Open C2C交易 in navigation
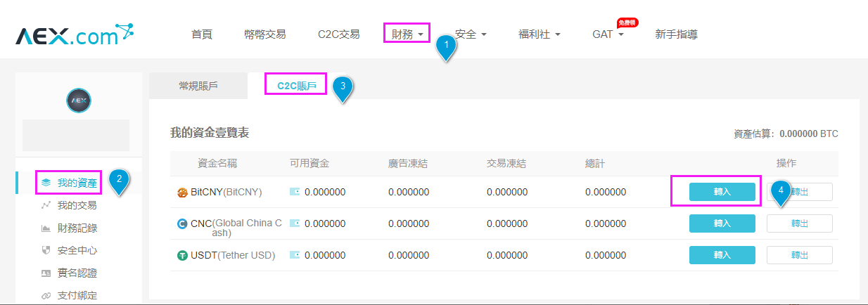Screen dimensions: 868x305 pyautogui.click(x=338, y=34)
